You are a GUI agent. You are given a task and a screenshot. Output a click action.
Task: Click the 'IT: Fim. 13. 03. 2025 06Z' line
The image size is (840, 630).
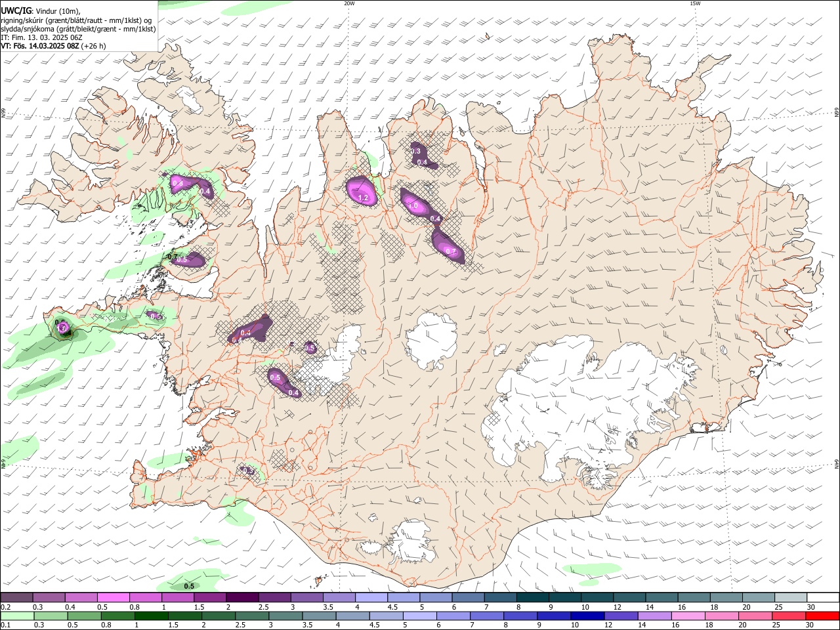click(41, 37)
